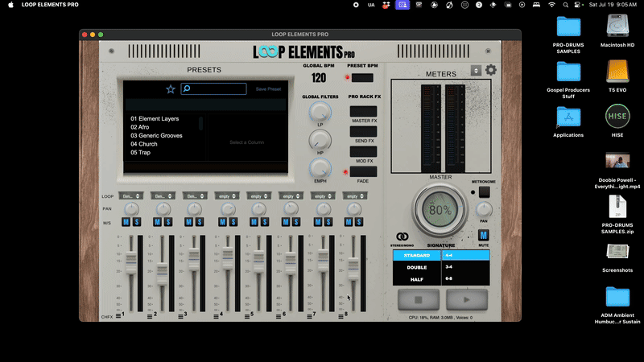Open the Screenshots desktop item

617,252
